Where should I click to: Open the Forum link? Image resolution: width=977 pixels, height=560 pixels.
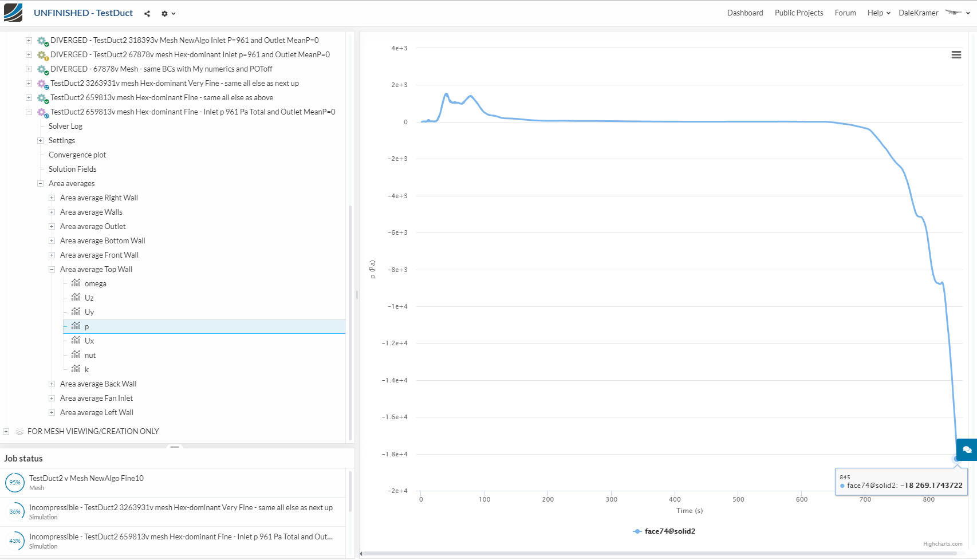(845, 13)
